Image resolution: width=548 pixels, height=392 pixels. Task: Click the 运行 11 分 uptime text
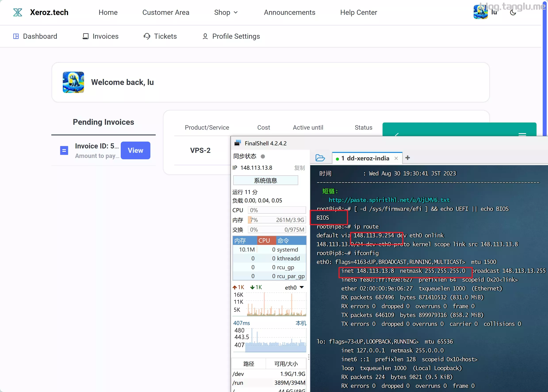245,192
